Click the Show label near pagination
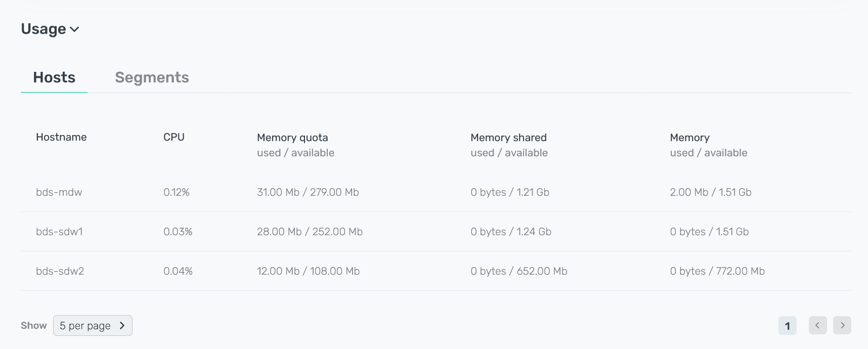 click(33, 325)
